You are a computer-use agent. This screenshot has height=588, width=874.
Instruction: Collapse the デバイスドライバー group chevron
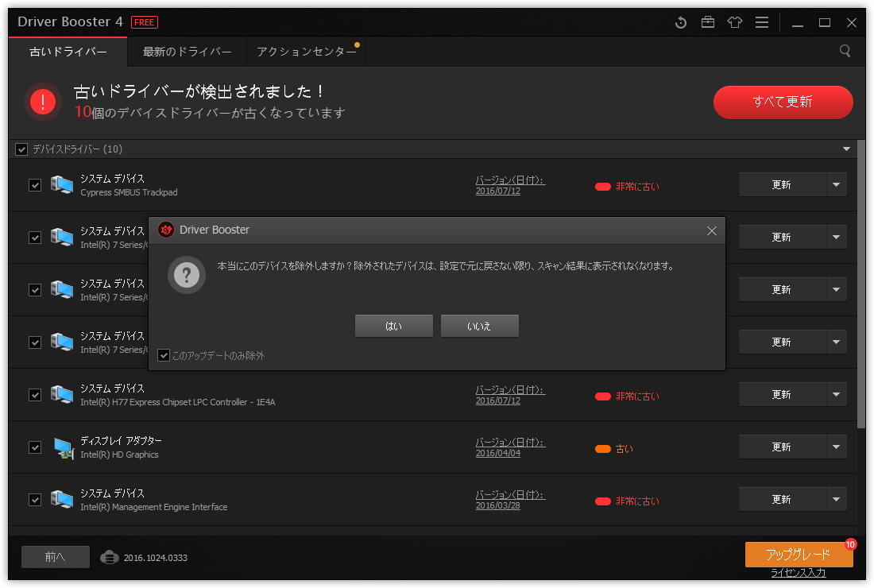[845, 149]
